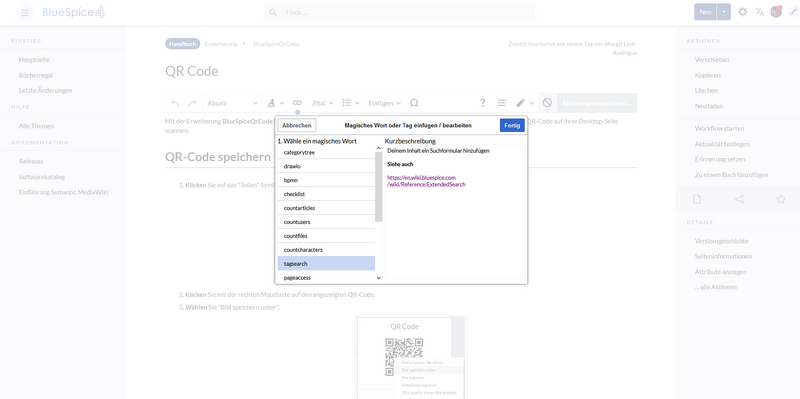Open the editor help question mark
The image size is (800, 399).
click(x=482, y=103)
